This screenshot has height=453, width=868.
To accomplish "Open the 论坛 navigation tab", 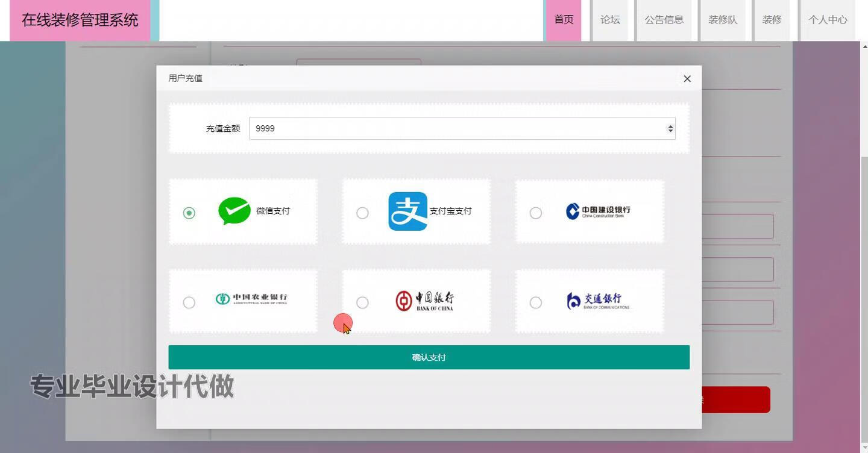I will tap(610, 20).
